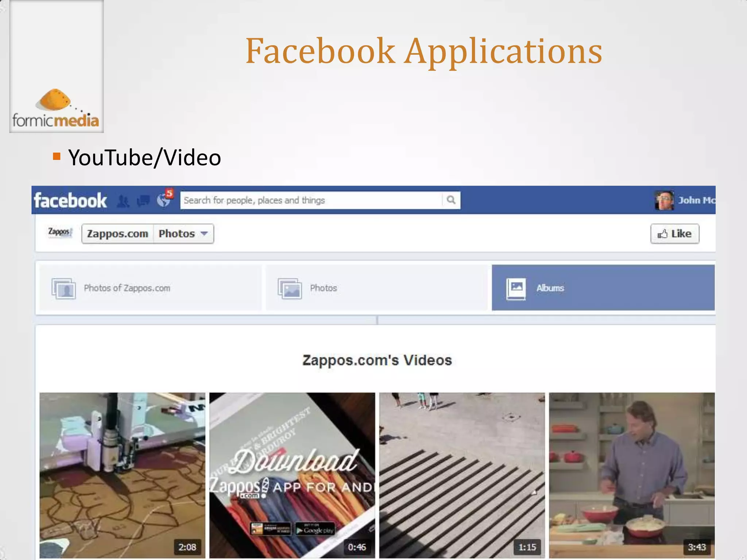Switch to the Photos tab
Image resolution: width=747 pixels, height=560 pixels.
[376, 288]
